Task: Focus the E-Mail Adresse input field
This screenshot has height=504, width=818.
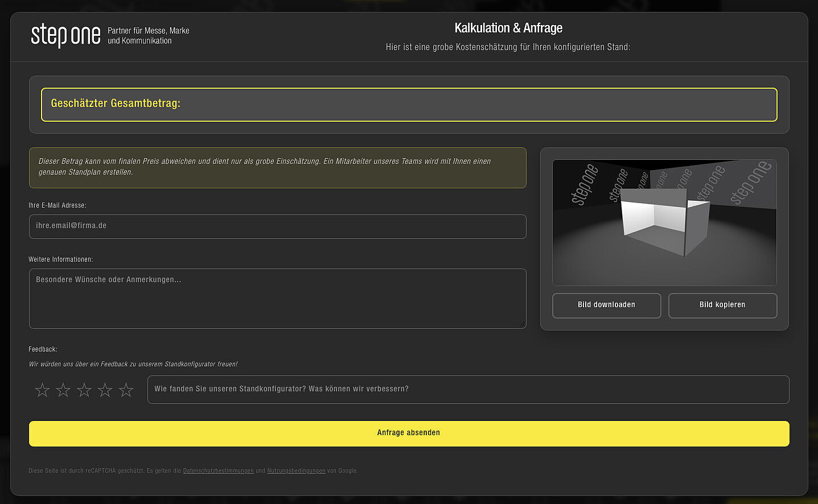Action: [x=277, y=226]
